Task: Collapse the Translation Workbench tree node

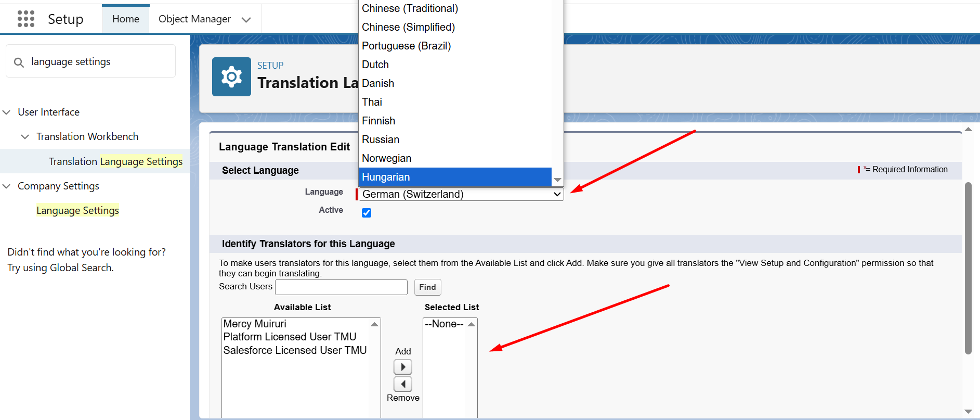Action: [25, 137]
